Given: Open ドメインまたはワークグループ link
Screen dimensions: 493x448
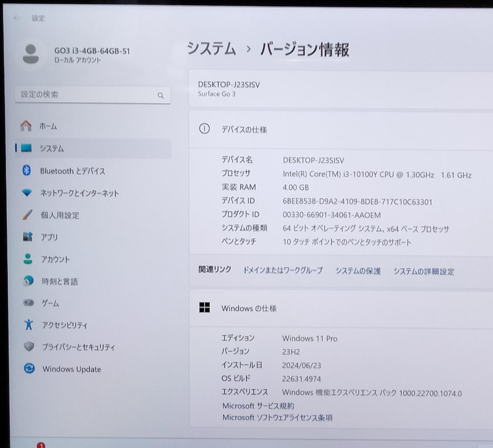Looking at the screenshot, I should (283, 270).
